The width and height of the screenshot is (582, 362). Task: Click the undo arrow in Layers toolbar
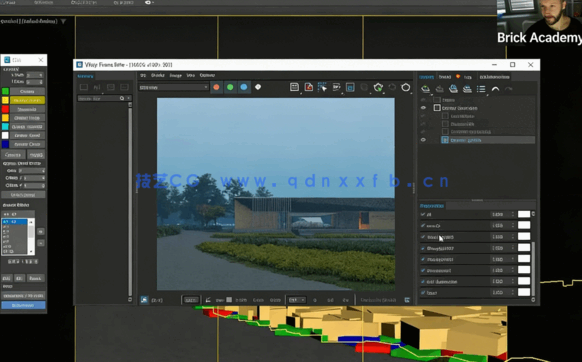(x=495, y=89)
